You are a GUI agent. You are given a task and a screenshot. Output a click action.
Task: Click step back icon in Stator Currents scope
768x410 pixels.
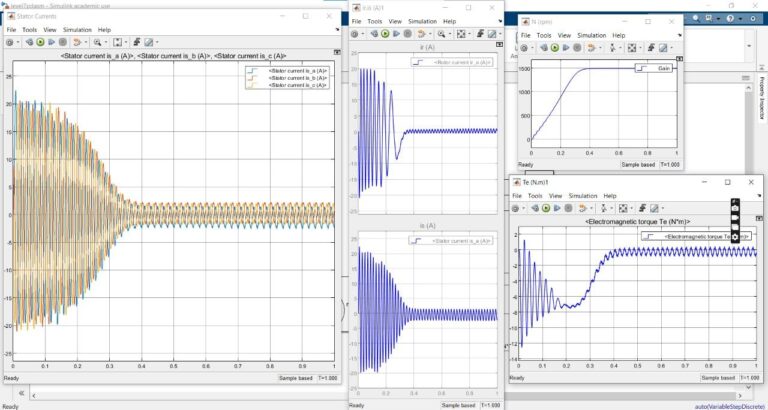[29, 42]
